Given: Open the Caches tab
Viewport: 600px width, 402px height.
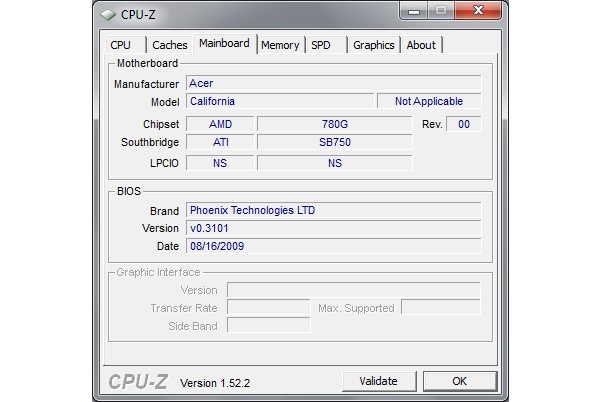Looking at the screenshot, I should click(170, 45).
